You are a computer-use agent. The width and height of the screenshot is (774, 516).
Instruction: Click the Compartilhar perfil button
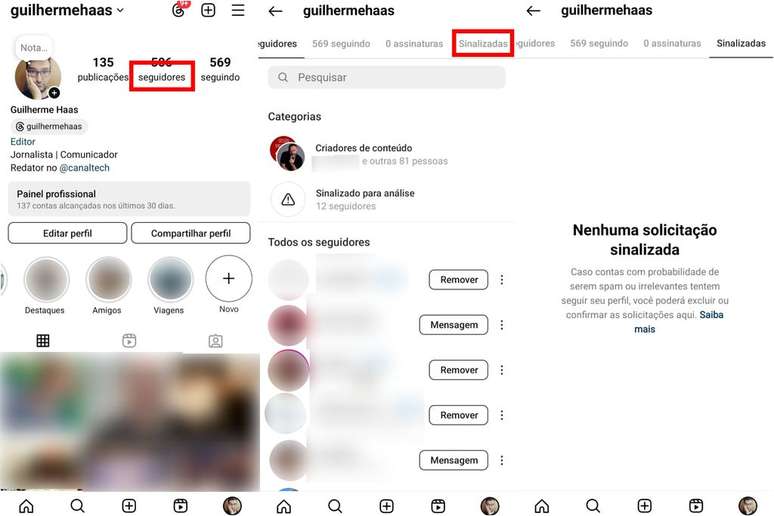coord(191,233)
